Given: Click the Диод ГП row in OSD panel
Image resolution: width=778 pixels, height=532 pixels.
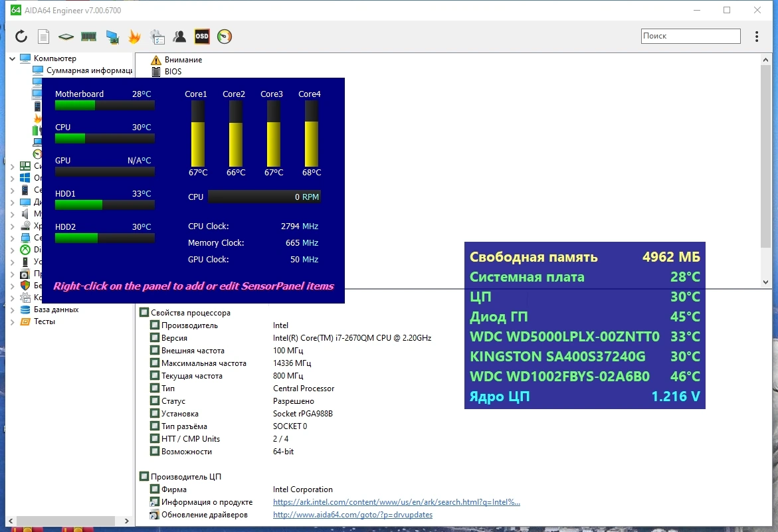Looking at the screenshot, I should click(585, 316).
